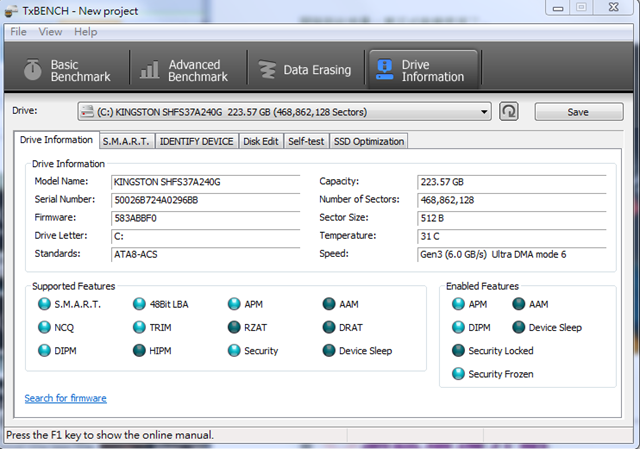Click the enabled APM indicator light
This screenshot has height=449, width=640.
458,304
